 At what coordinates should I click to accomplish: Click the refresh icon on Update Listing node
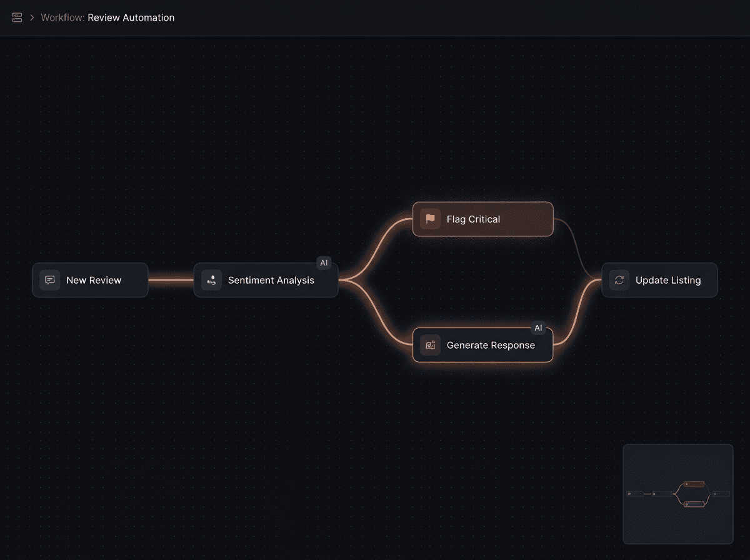point(619,280)
